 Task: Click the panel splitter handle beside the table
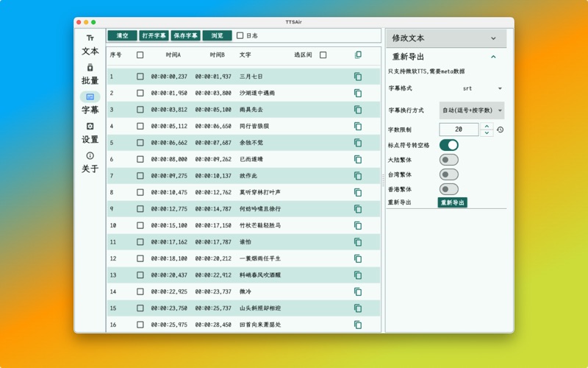[383, 180]
